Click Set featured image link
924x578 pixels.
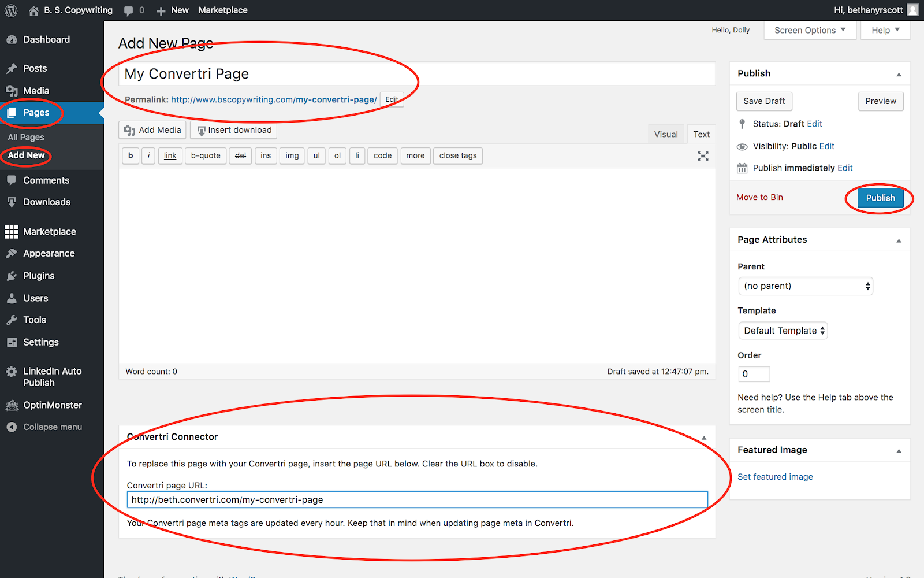(x=775, y=477)
